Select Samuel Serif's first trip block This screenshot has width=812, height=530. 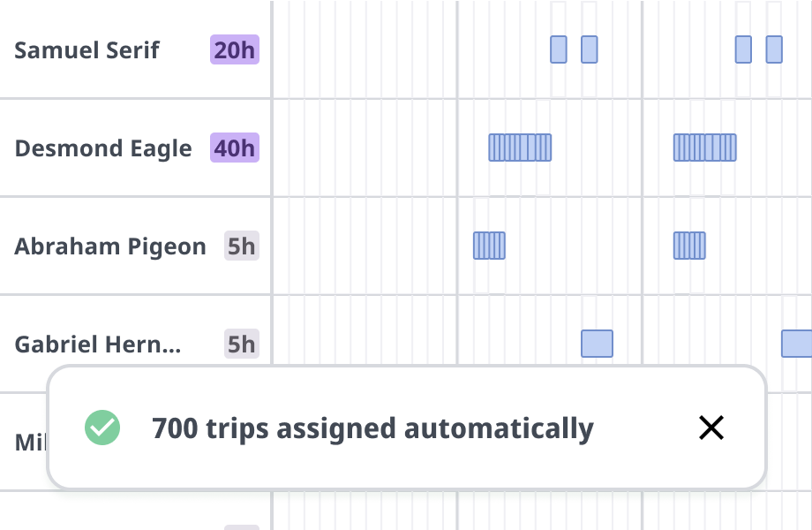558,49
